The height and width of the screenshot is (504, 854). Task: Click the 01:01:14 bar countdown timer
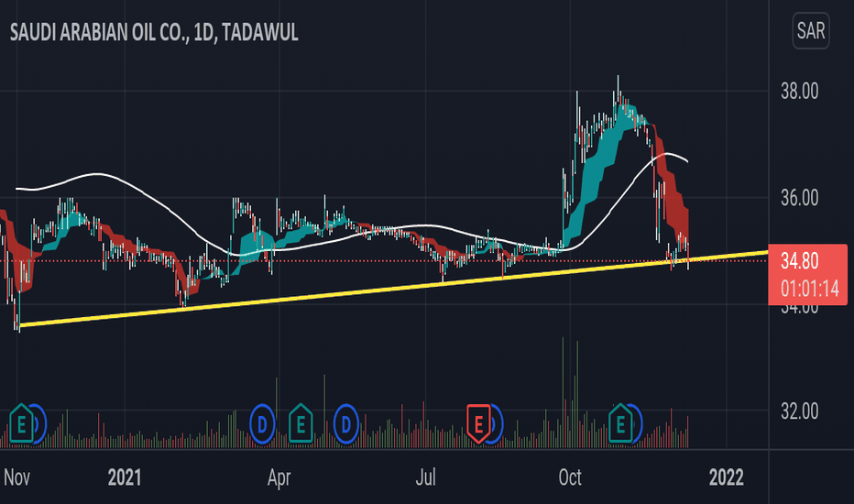tap(809, 289)
